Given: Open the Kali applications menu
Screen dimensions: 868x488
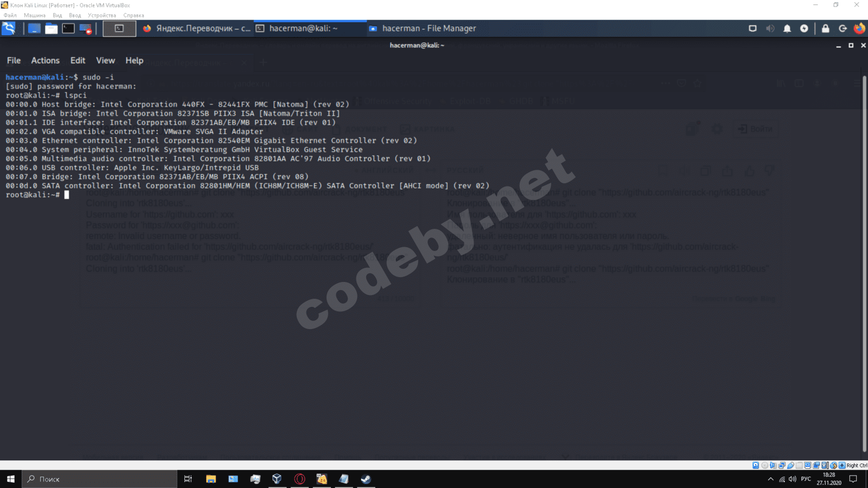Looking at the screenshot, I should pyautogui.click(x=9, y=28).
